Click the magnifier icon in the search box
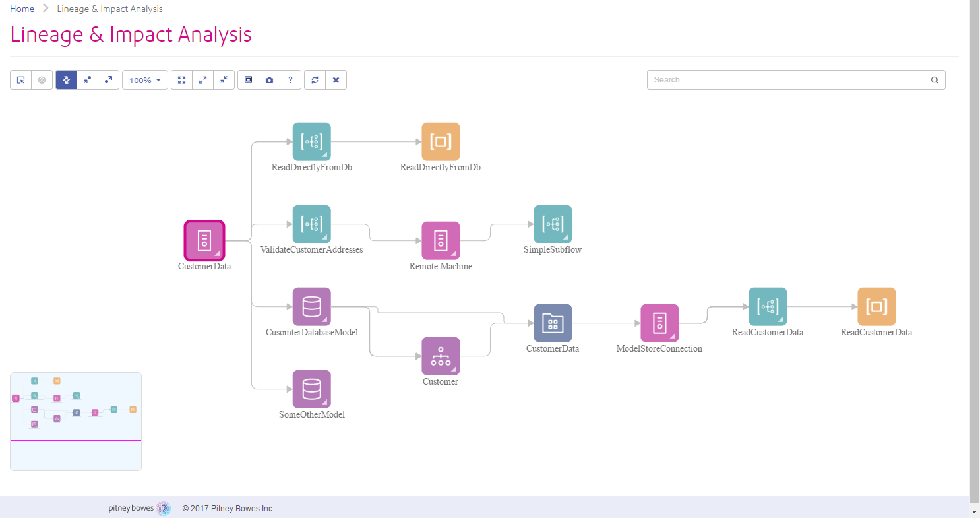Viewport: 980px width, 518px height. (934, 80)
